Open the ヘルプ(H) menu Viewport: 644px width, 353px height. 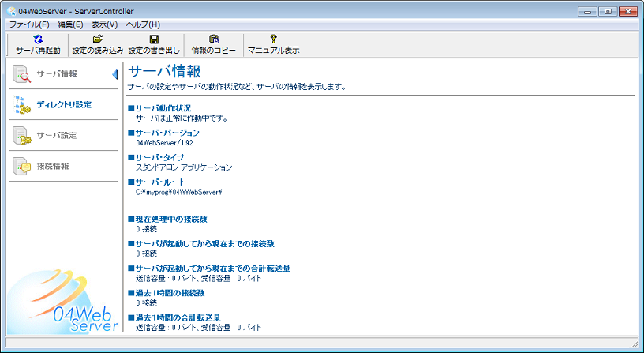point(143,24)
